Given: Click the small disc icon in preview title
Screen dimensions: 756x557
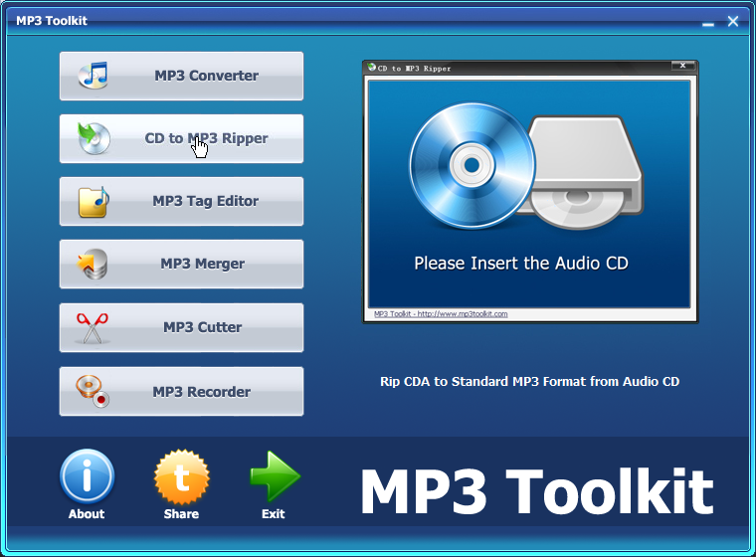Looking at the screenshot, I should 372,67.
